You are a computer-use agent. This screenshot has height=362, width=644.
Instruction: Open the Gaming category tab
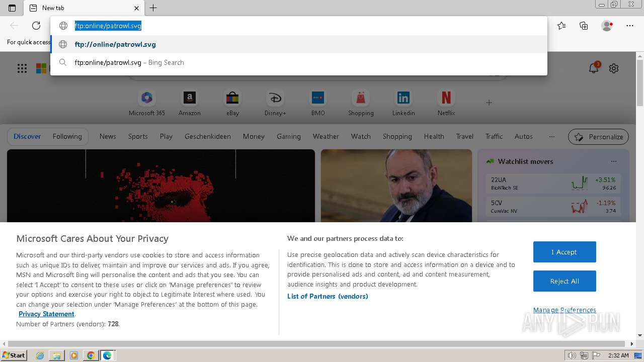coord(289,136)
